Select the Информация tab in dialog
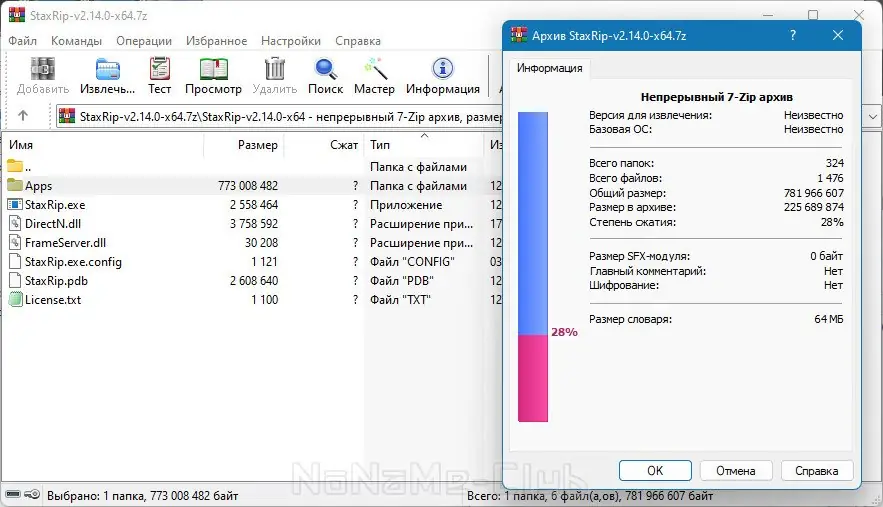The height and width of the screenshot is (507, 883). click(550, 68)
